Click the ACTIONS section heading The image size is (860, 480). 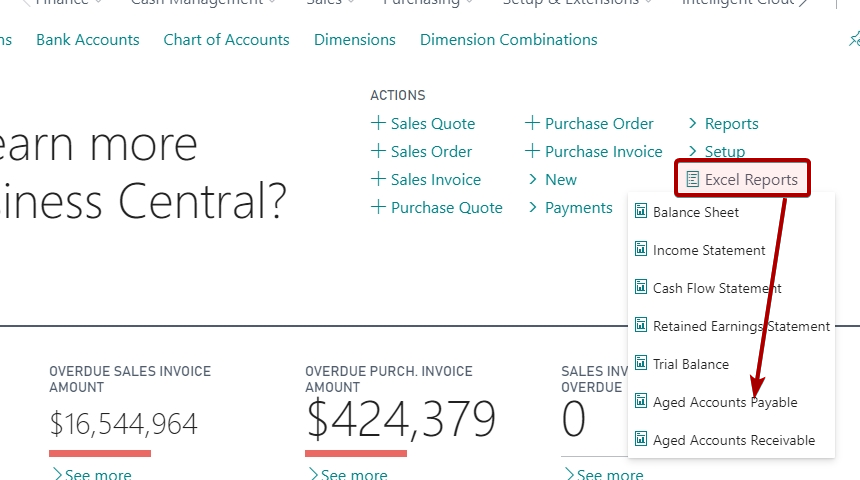398,95
